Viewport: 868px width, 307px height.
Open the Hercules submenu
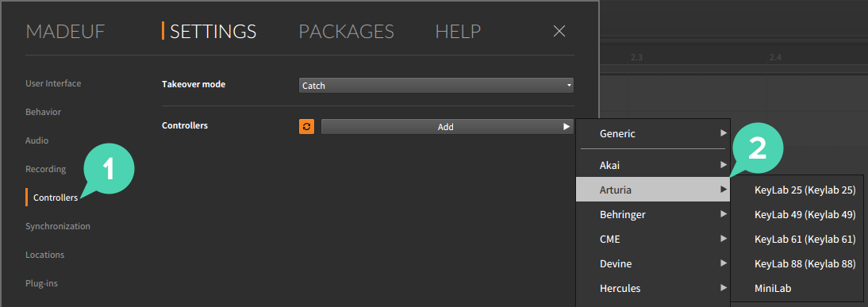tap(653, 288)
